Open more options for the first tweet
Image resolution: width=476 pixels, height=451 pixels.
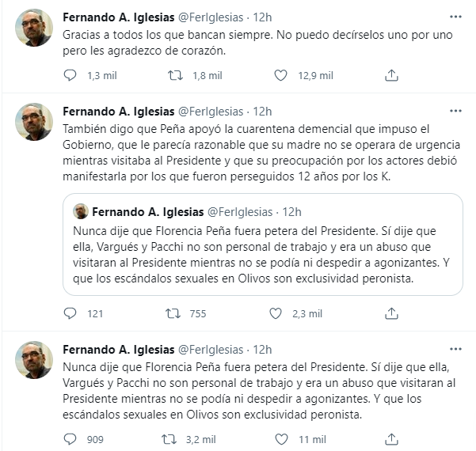(x=455, y=17)
